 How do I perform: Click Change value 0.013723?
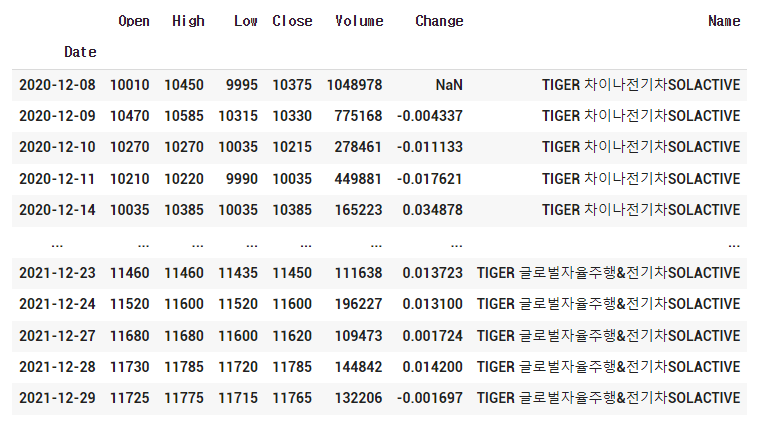(433, 273)
